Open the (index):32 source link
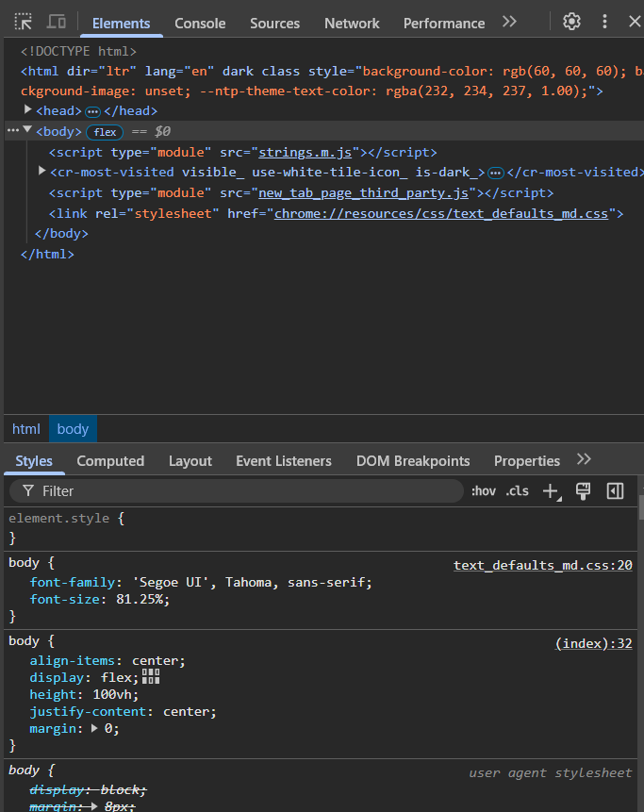Image resolution: width=644 pixels, height=812 pixels. 594,643
